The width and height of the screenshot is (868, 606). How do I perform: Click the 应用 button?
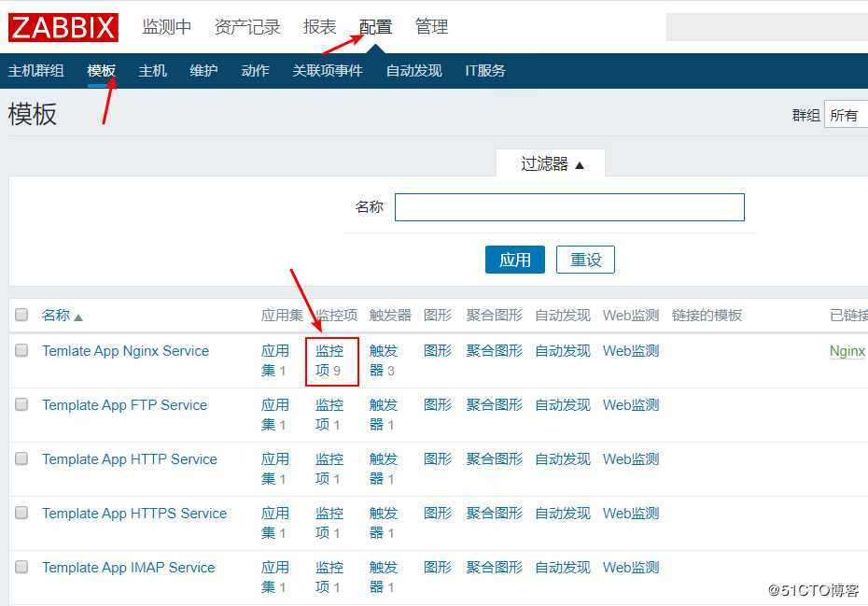pos(514,259)
